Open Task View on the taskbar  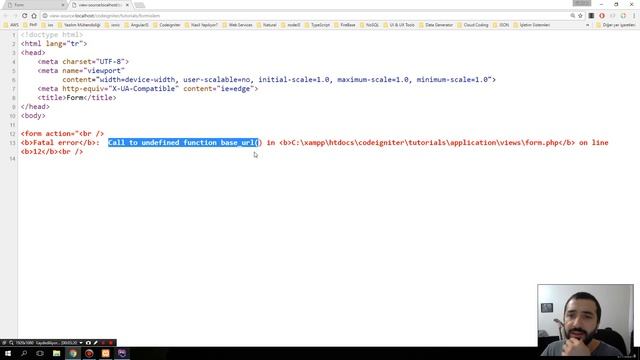(40, 353)
